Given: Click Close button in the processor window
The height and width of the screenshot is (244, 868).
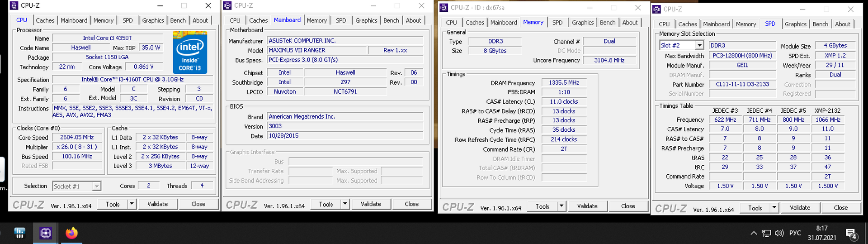Looking at the screenshot, I should pos(198,204).
